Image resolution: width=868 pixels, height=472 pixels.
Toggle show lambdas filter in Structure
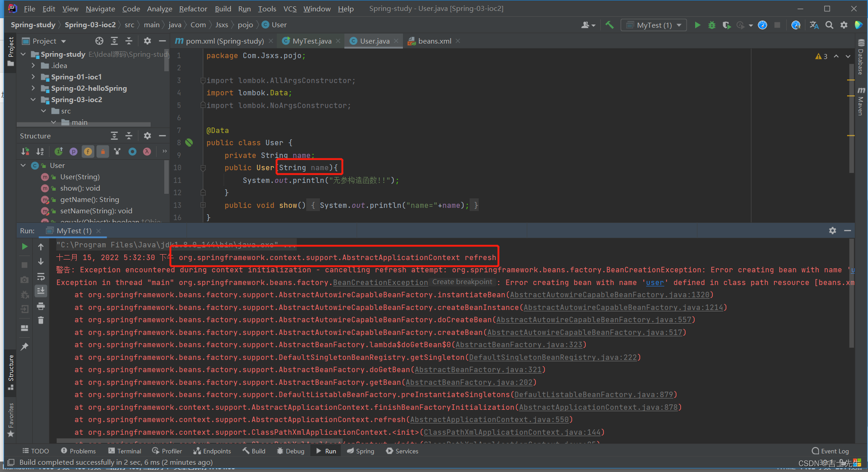tap(147, 152)
